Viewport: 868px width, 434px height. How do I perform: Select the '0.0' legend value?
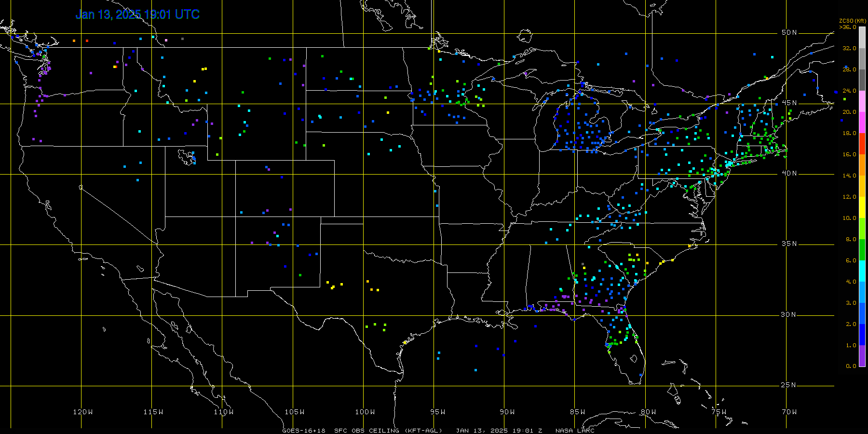(x=851, y=366)
